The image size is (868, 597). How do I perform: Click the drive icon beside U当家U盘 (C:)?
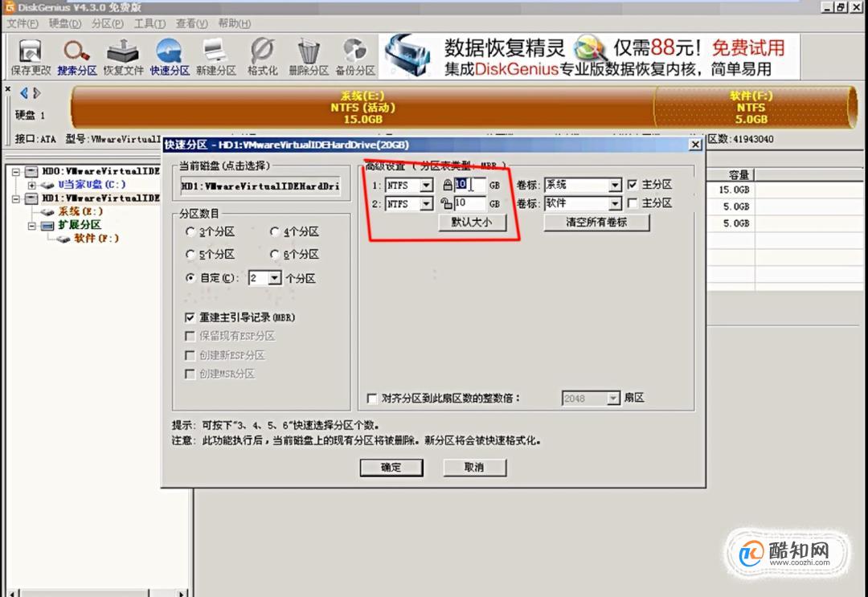(x=47, y=185)
